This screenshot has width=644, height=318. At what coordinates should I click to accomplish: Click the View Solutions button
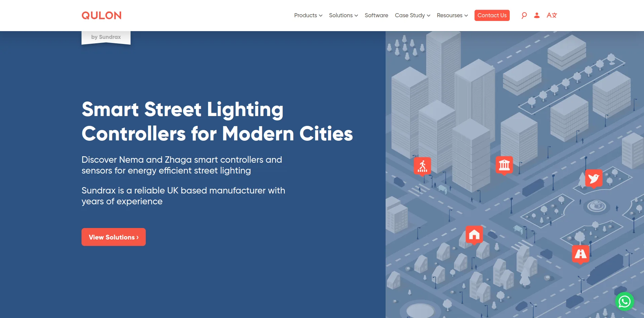pyautogui.click(x=114, y=237)
